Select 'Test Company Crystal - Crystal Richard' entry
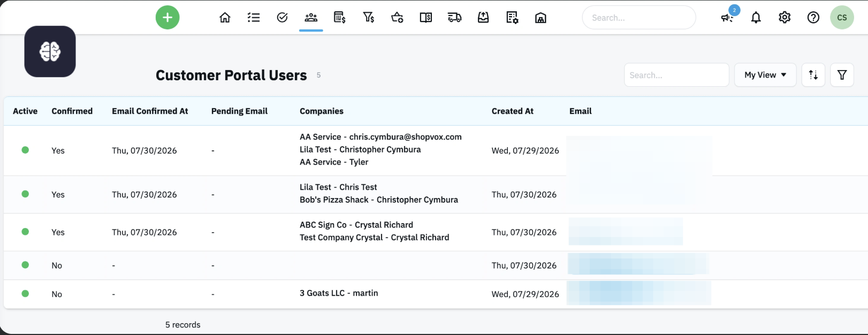 (x=375, y=238)
